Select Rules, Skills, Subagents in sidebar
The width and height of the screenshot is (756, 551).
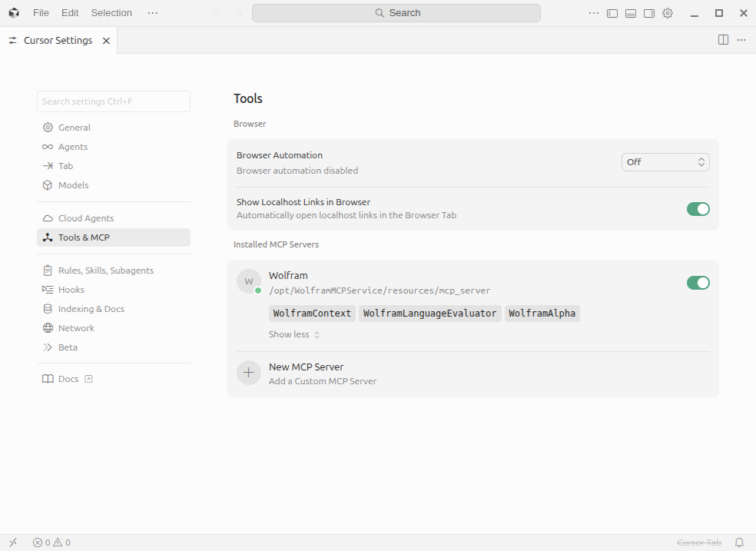pos(105,271)
